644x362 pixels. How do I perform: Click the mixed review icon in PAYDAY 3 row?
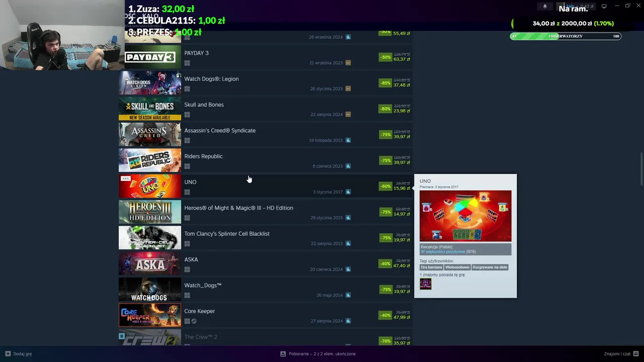point(348,63)
